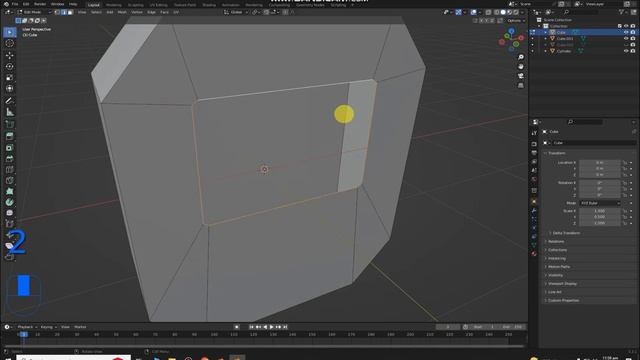Image resolution: width=640 pixels, height=360 pixels.
Task: Open rotation Mode XYZ Euler dropdown
Action: coord(599,203)
